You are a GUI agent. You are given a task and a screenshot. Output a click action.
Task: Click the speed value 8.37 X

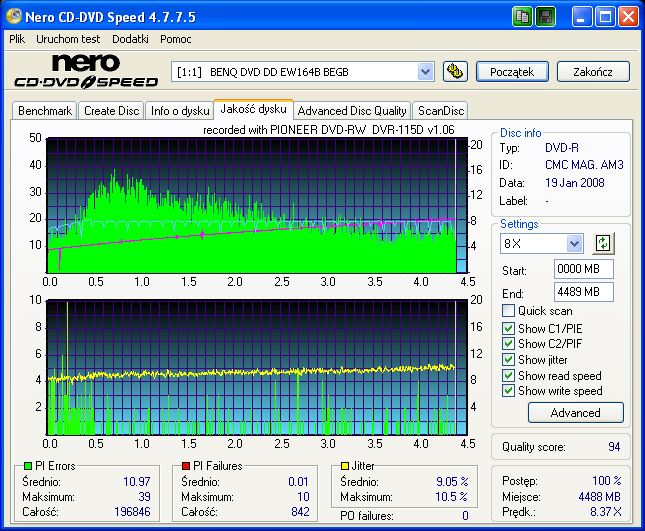coord(606,512)
